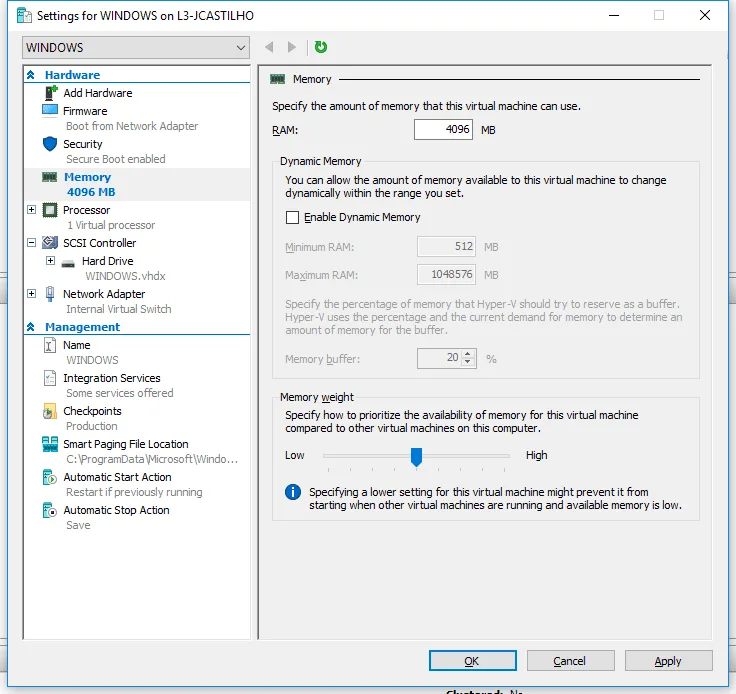Close the Settings for WINDOWS dialog
This screenshot has width=736, height=694.
(705, 15)
